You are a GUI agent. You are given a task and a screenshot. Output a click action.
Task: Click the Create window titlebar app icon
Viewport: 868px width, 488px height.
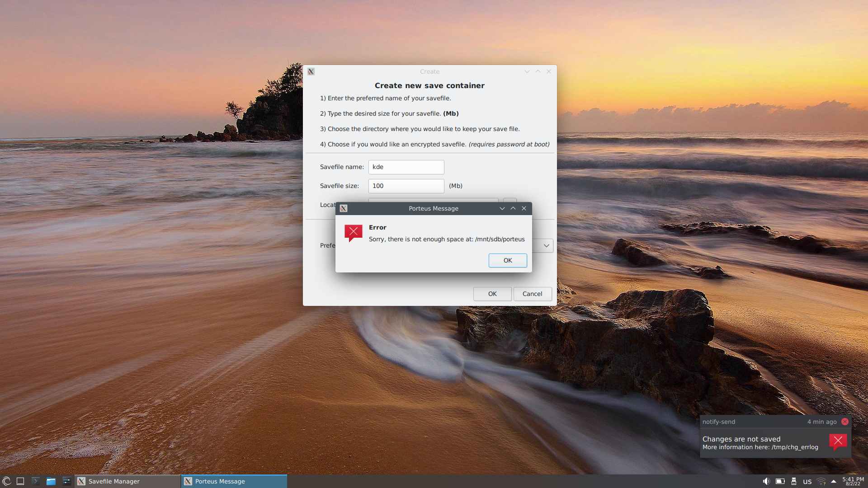pos(311,71)
